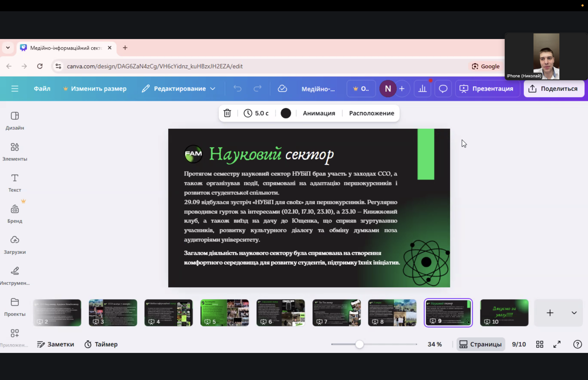Toggle the Заметки notes panel
Viewport: 588px width, 380px height.
click(56, 344)
